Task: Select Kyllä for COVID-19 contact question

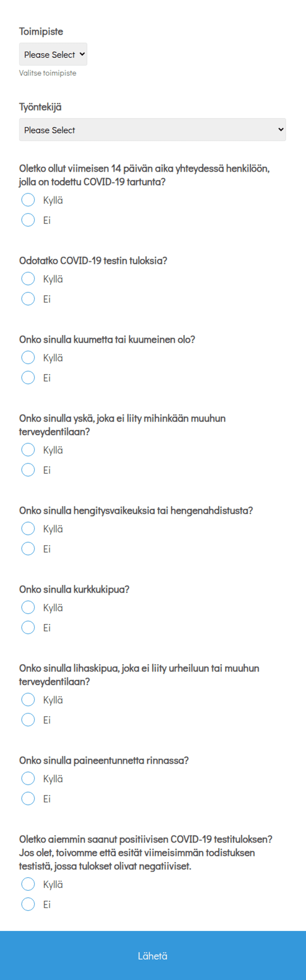Action: click(x=28, y=200)
